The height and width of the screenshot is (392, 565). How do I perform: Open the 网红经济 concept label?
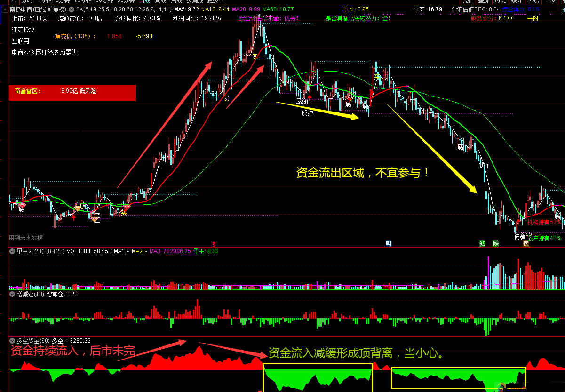(47, 53)
